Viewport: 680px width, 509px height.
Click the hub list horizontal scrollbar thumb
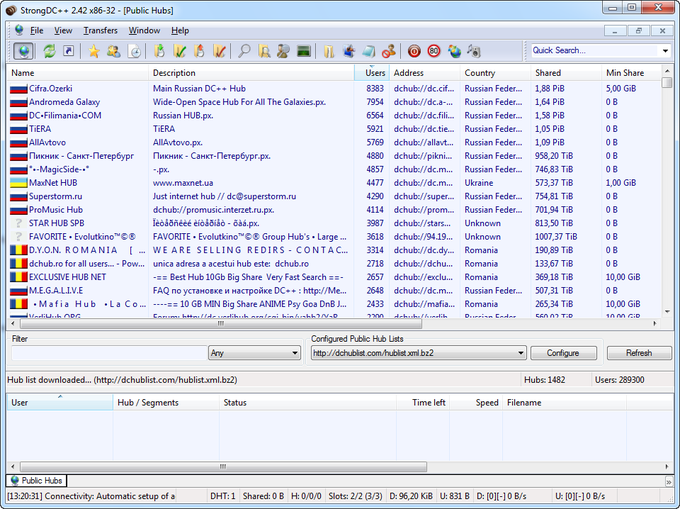click(x=221, y=323)
